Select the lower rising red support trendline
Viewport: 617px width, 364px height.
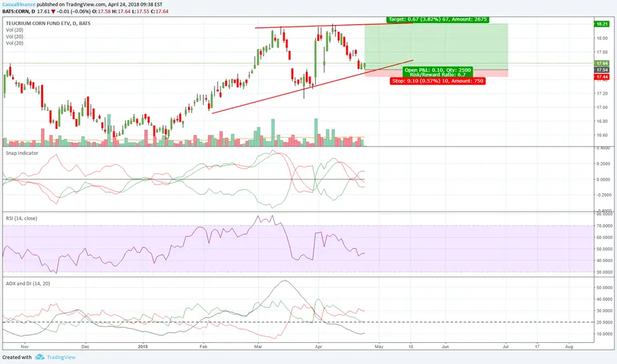click(x=312, y=87)
